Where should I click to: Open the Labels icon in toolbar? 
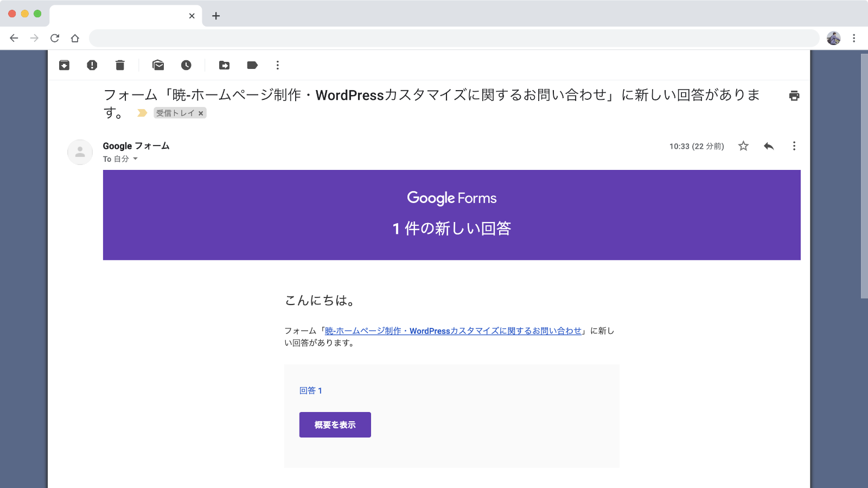tap(252, 65)
